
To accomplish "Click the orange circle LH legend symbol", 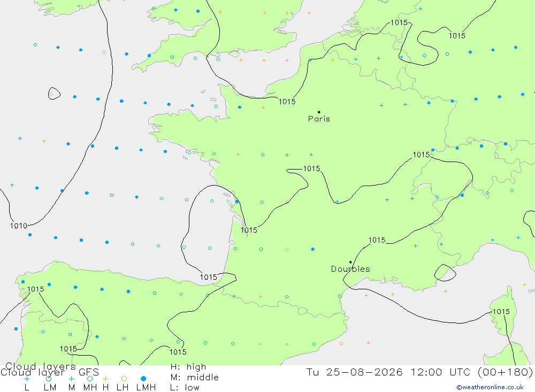I will pos(124,379).
